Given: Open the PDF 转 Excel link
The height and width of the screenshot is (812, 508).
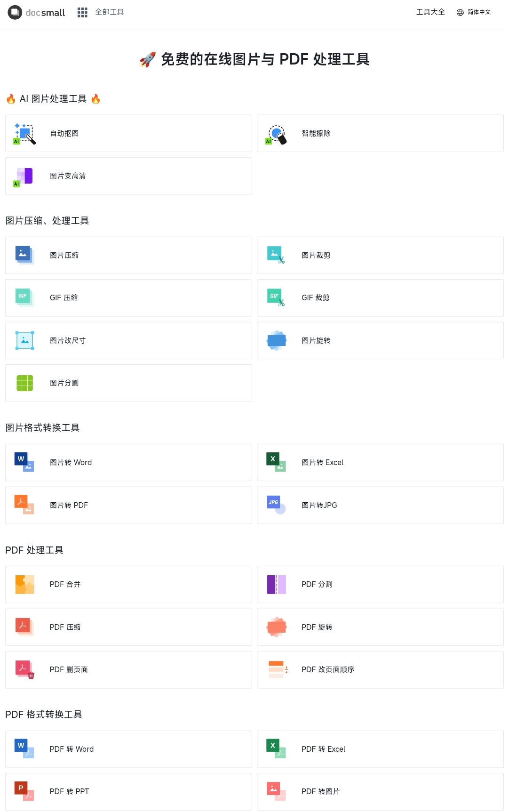Looking at the screenshot, I should (381, 749).
